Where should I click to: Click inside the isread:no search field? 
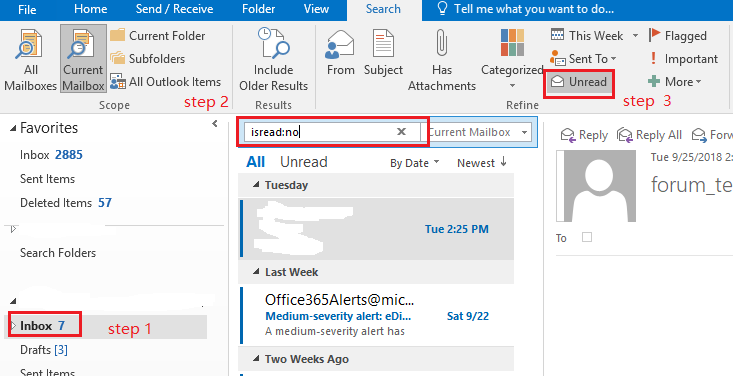click(320, 132)
